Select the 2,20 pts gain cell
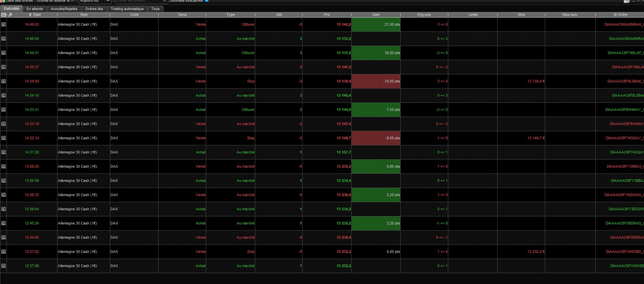Image resolution: width=644 pixels, height=284 pixels. click(376, 195)
